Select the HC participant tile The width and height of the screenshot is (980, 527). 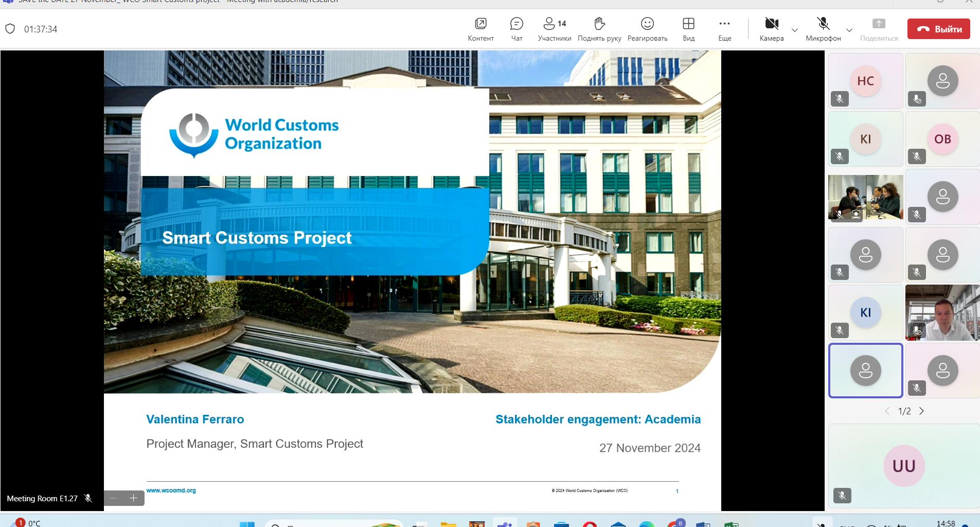(x=865, y=81)
